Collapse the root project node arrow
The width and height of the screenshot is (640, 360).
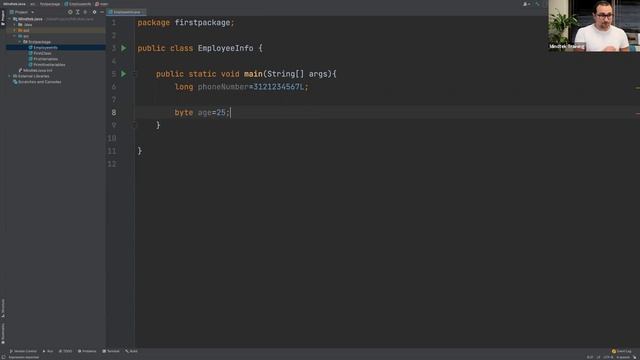10,19
